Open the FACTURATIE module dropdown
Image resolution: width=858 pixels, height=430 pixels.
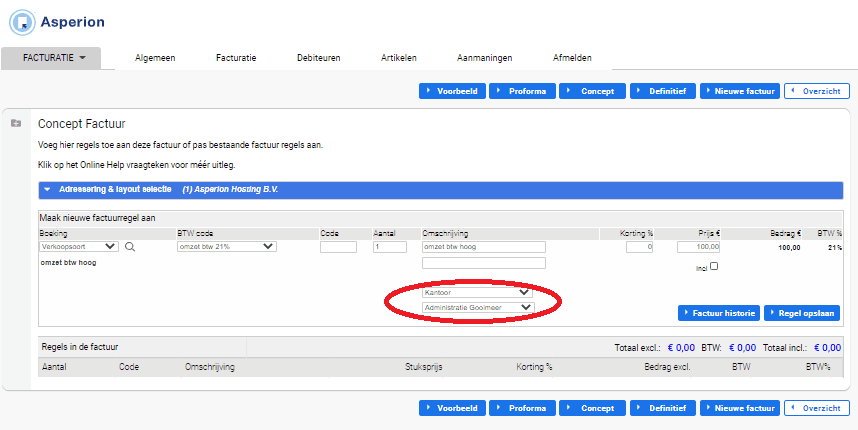tap(51, 58)
